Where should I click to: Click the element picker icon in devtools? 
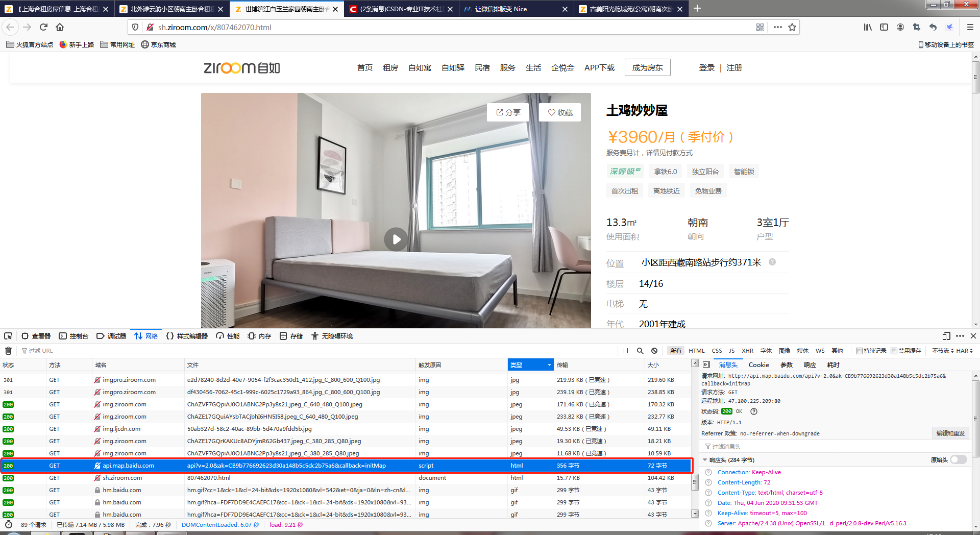tap(8, 336)
